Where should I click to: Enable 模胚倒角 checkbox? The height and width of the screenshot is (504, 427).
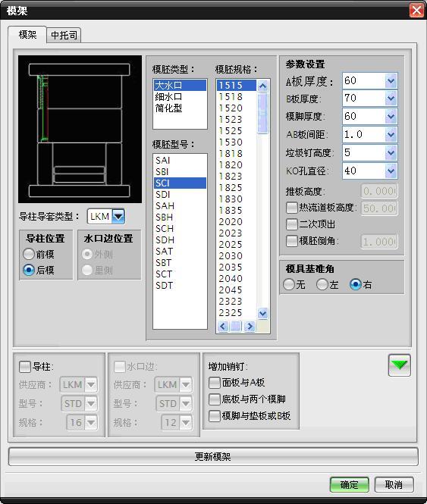click(x=291, y=241)
